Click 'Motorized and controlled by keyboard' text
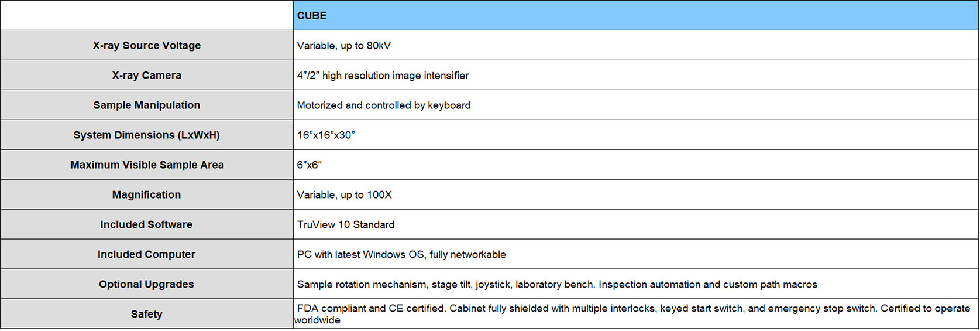 tap(384, 105)
